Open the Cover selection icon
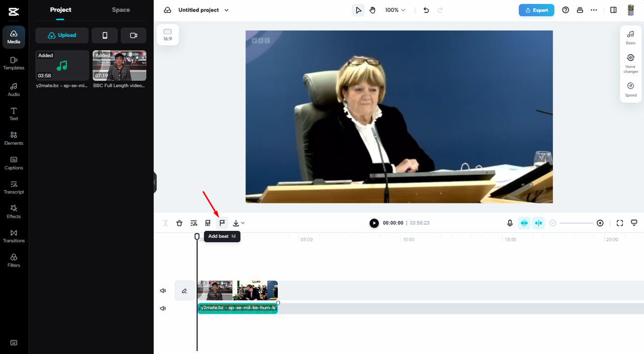Viewport: 644px width, 354px height. pos(208,223)
